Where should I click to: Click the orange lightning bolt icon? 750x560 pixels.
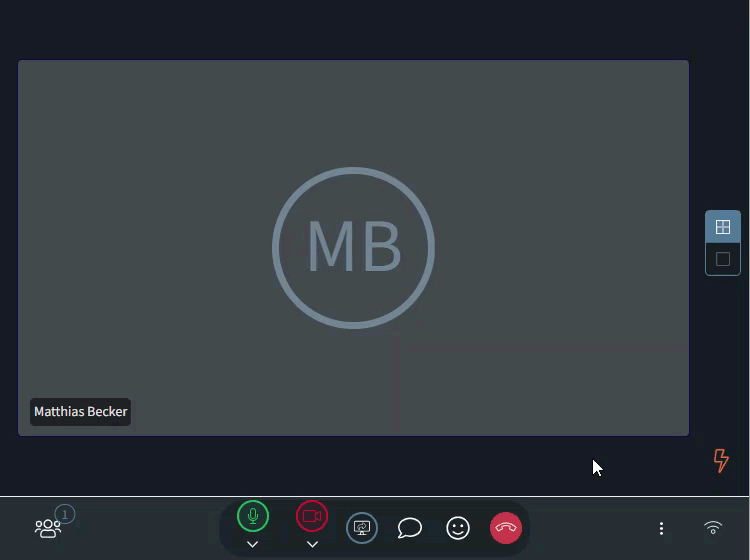(721, 460)
